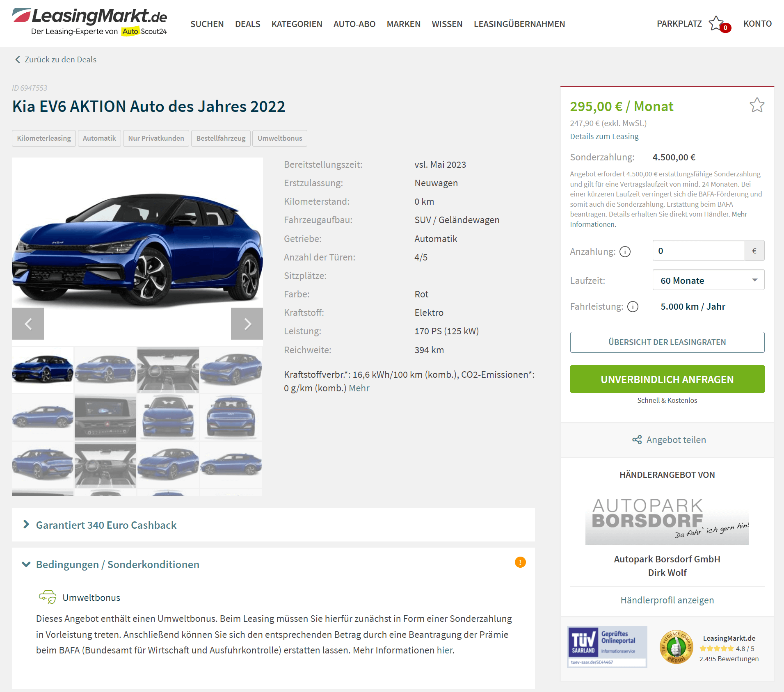Click the Umweltbonus tag
This screenshot has width=784, height=692.
[280, 138]
